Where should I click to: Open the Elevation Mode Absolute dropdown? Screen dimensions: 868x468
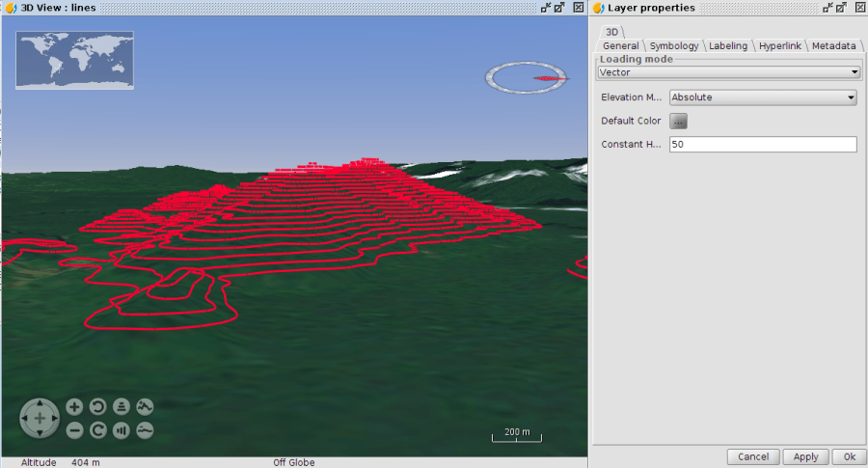click(x=763, y=97)
